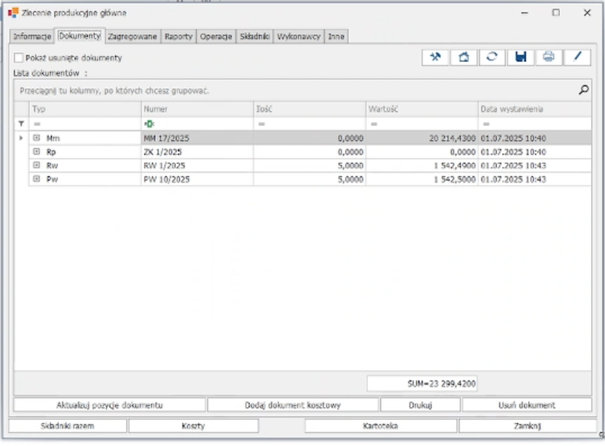Select the Dokumenty tab
The image size is (605, 446).
pyautogui.click(x=79, y=36)
